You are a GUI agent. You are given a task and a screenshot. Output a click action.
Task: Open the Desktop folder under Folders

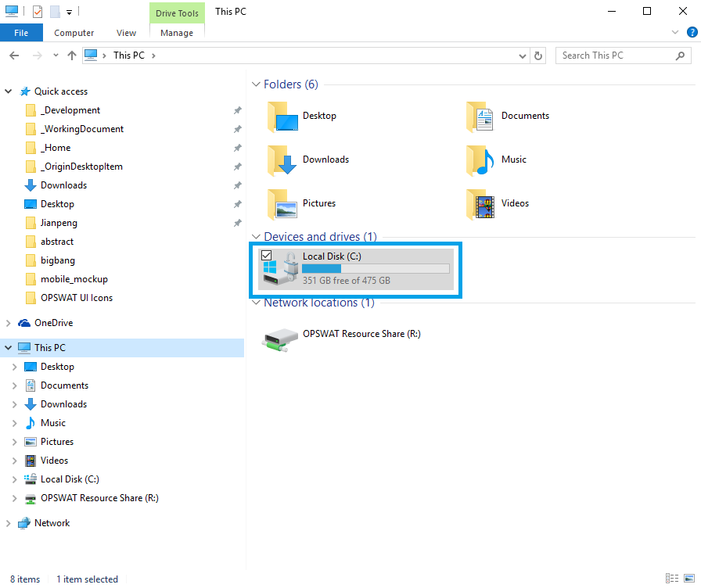pyautogui.click(x=302, y=117)
